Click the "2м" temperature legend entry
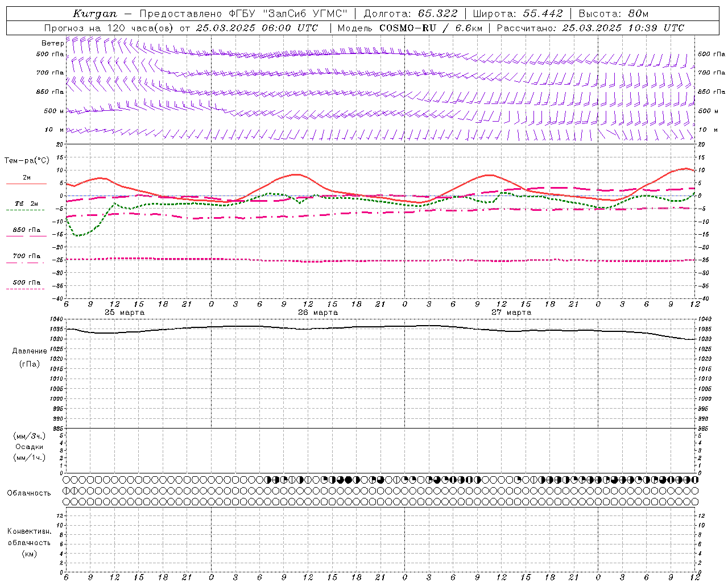The width and height of the screenshot is (728, 582). coord(27,178)
